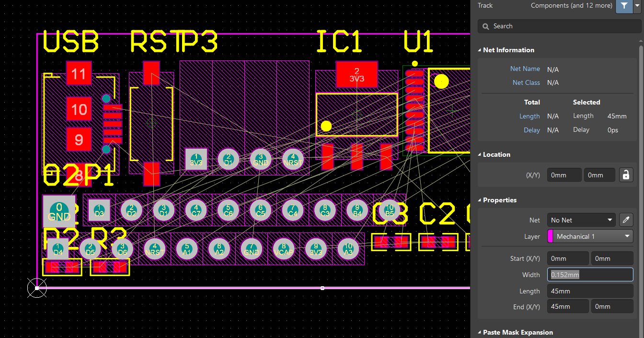Open filter options via the small dropdown arrow
This screenshot has height=338, width=644.
click(x=637, y=6)
